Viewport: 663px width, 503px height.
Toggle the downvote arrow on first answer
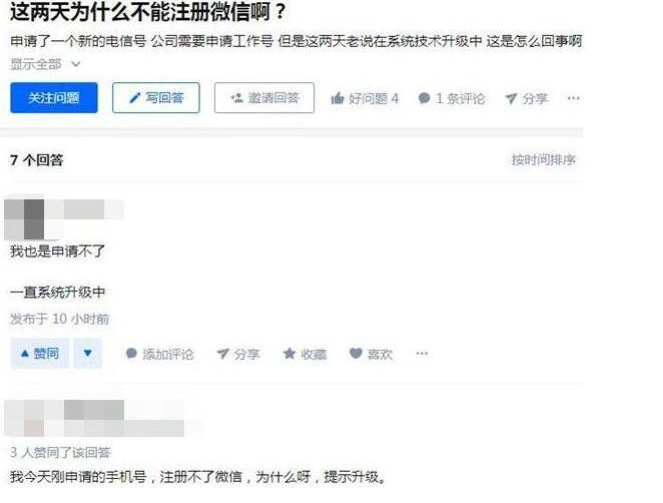point(88,353)
